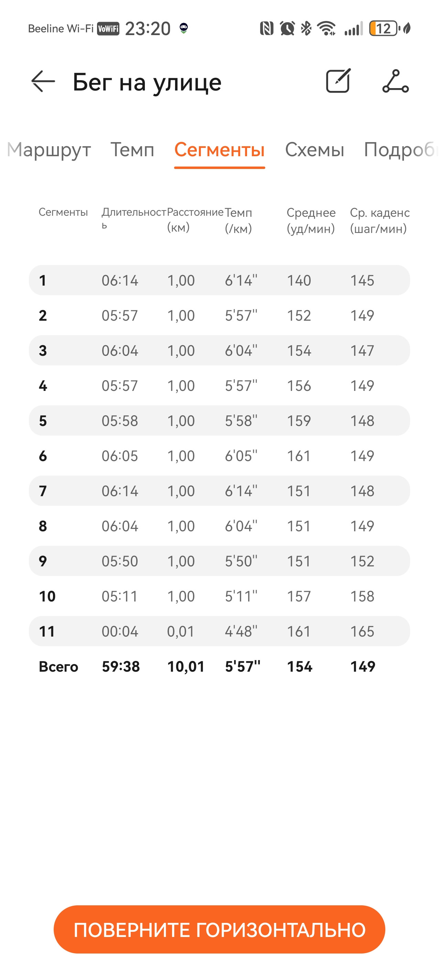Tap the battery level indicator

pos(384,29)
